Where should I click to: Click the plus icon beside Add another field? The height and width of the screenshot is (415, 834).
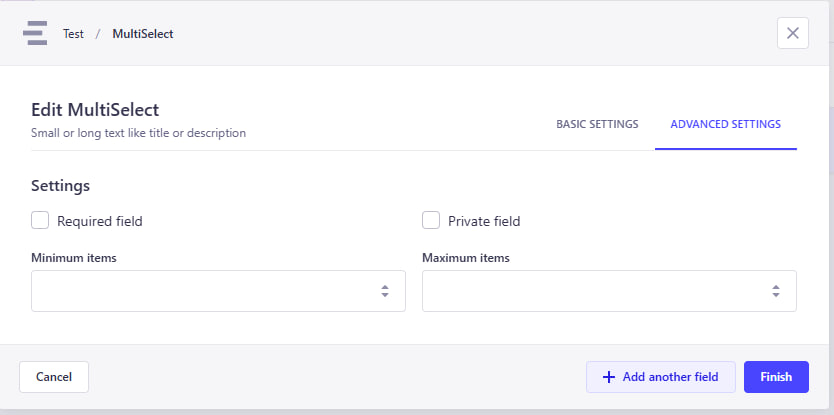(608, 377)
